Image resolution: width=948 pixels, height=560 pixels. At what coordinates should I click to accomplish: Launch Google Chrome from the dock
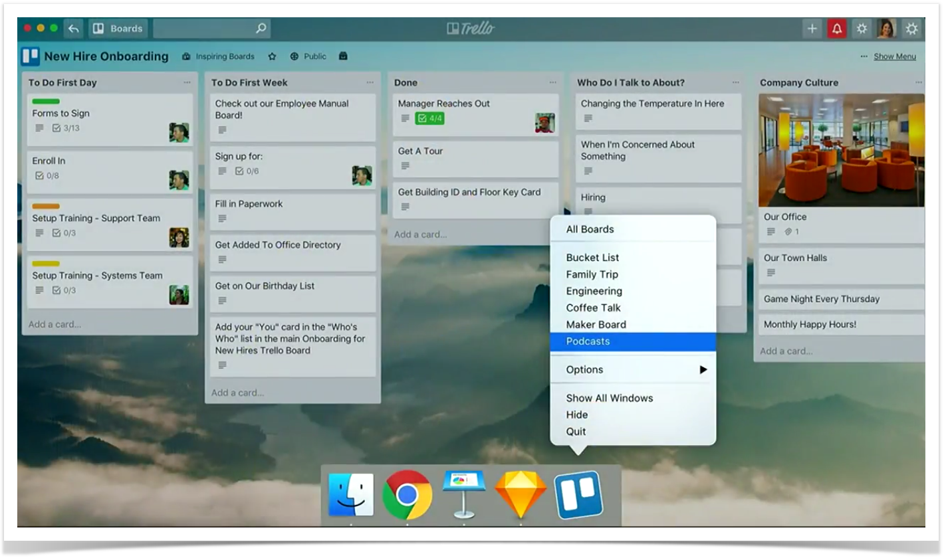coord(408,495)
